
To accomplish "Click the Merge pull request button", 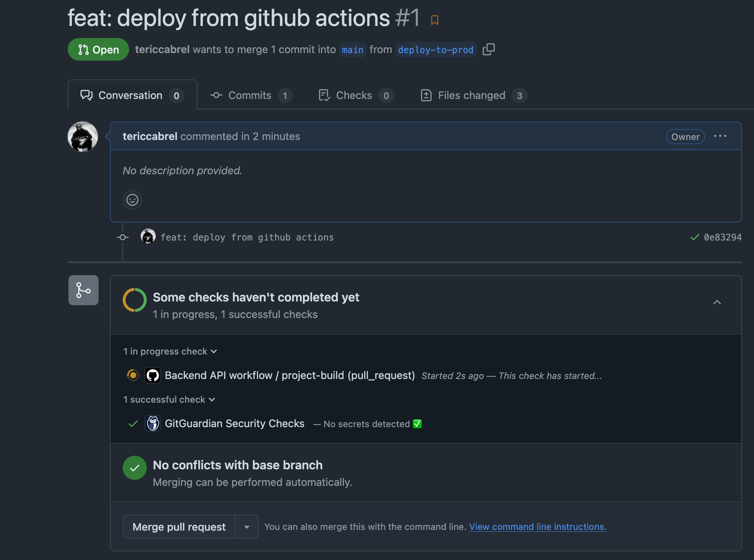I will 178,527.
